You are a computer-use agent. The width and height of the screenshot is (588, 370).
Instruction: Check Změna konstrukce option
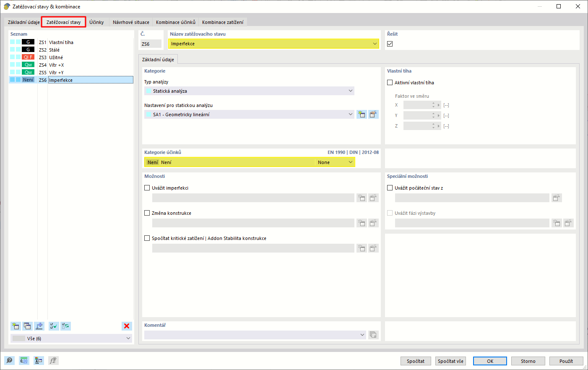147,213
